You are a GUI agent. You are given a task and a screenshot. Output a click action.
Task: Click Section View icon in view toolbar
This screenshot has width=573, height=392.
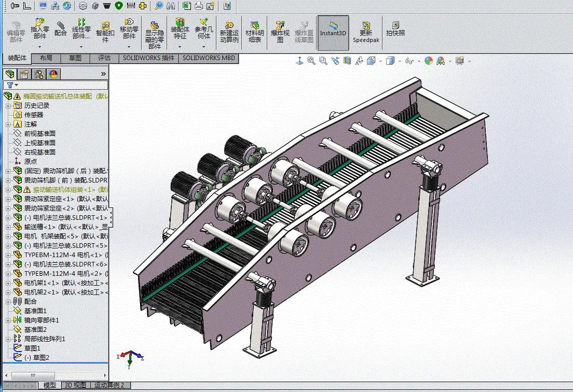[x=347, y=61]
